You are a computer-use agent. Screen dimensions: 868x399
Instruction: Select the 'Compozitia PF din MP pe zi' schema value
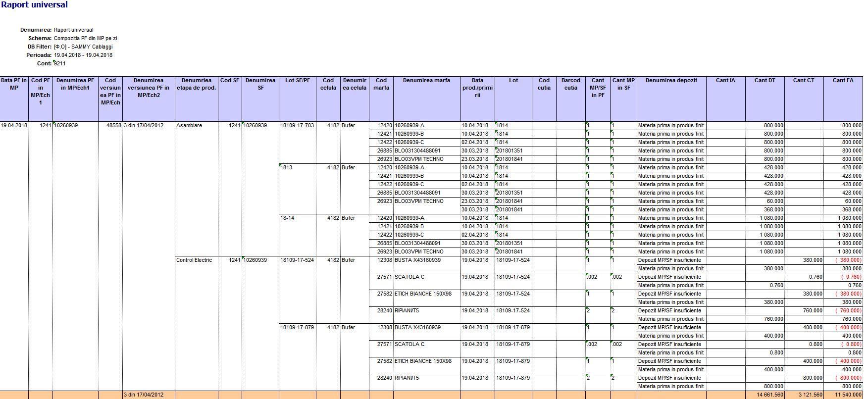[85, 38]
